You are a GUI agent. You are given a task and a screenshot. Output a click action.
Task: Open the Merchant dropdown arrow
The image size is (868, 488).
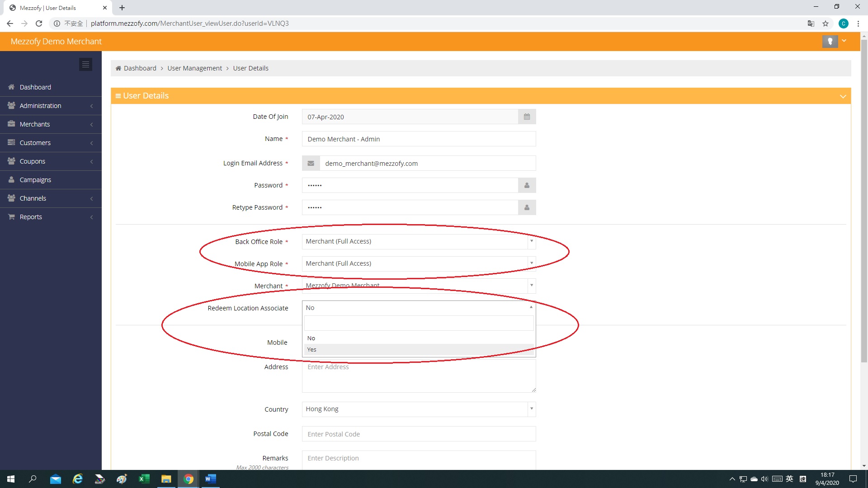tap(532, 286)
